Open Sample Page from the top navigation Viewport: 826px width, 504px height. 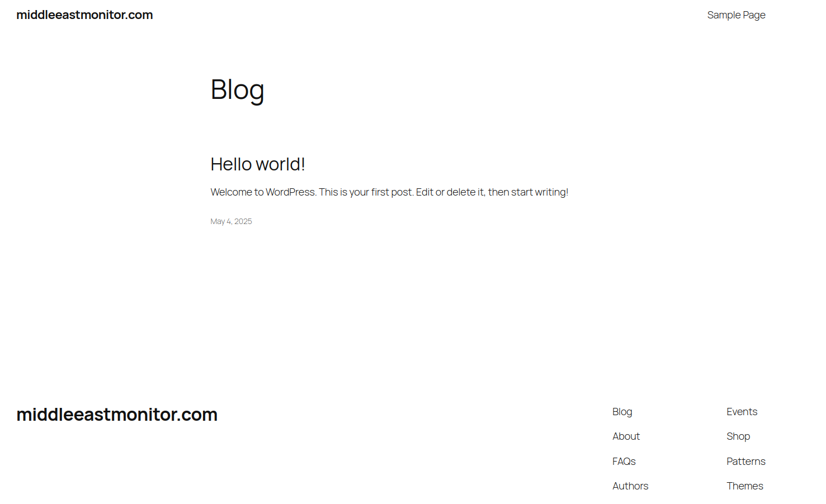(736, 15)
